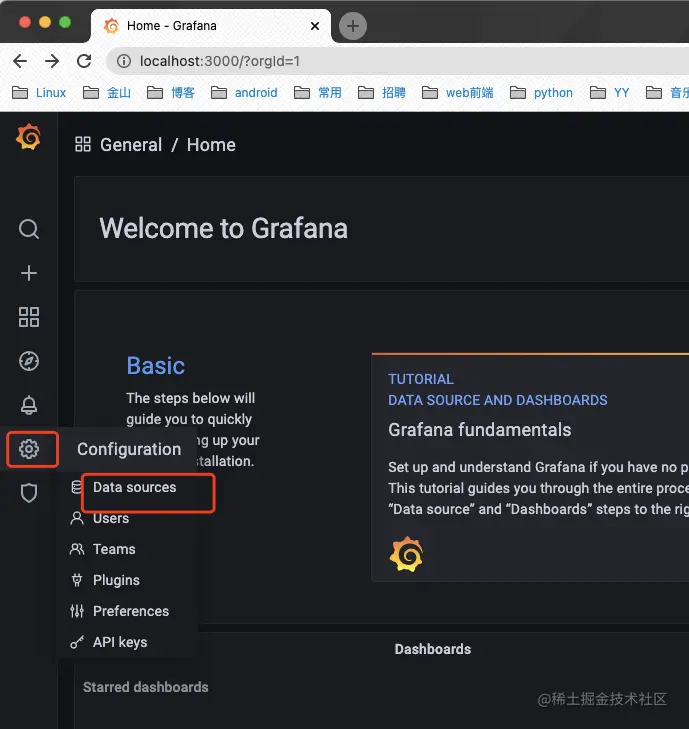
Task: Select Preferences in Configuration menu
Action: [x=130, y=611]
